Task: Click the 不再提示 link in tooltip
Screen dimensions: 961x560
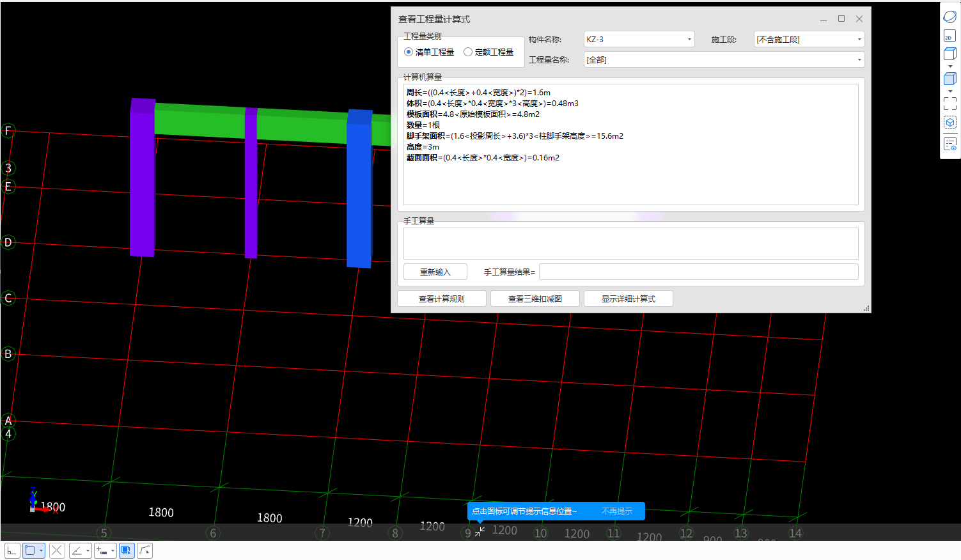Action: coord(617,511)
